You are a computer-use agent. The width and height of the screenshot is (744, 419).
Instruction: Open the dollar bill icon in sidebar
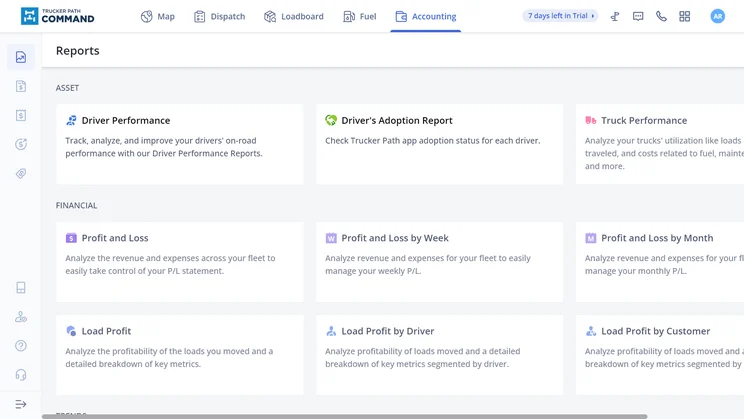click(x=21, y=115)
